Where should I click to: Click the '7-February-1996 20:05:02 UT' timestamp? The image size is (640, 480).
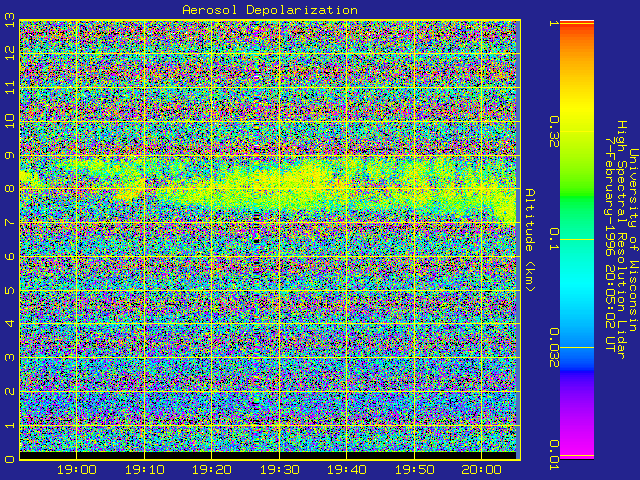pyautogui.click(x=610, y=244)
